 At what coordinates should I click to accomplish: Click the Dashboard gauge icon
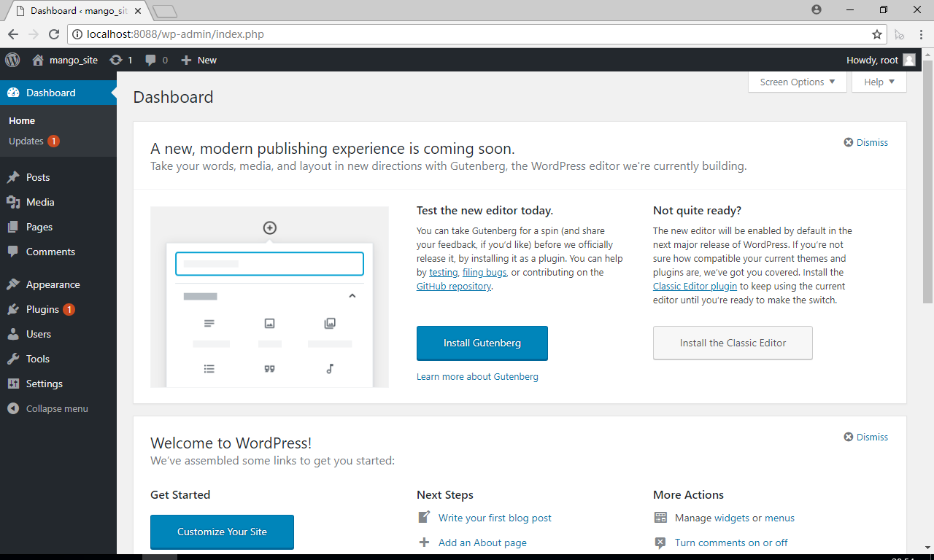(x=13, y=93)
